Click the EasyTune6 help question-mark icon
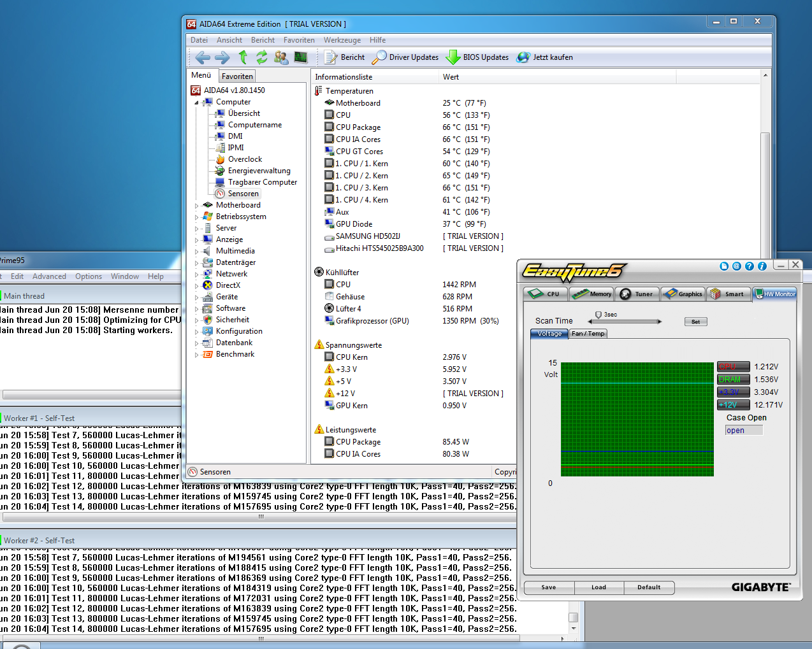The width and height of the screenshot is (812, 649). (750, 266)
